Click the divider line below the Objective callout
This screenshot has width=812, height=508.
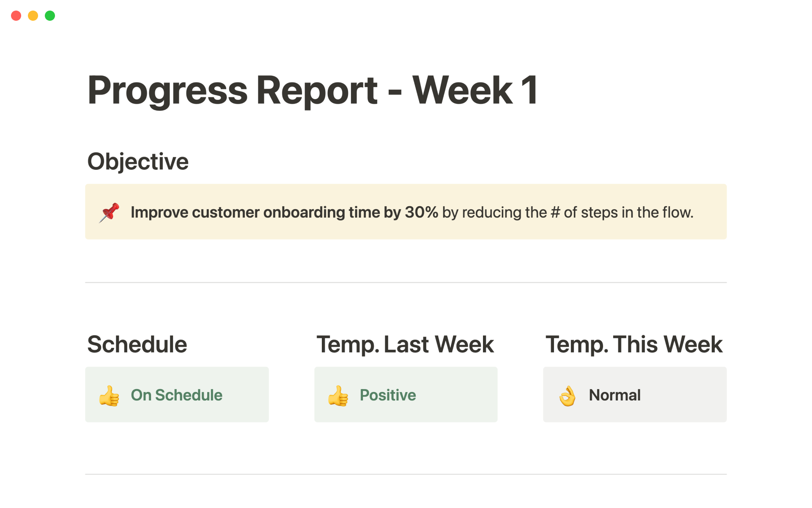click(x=406, y=282)
